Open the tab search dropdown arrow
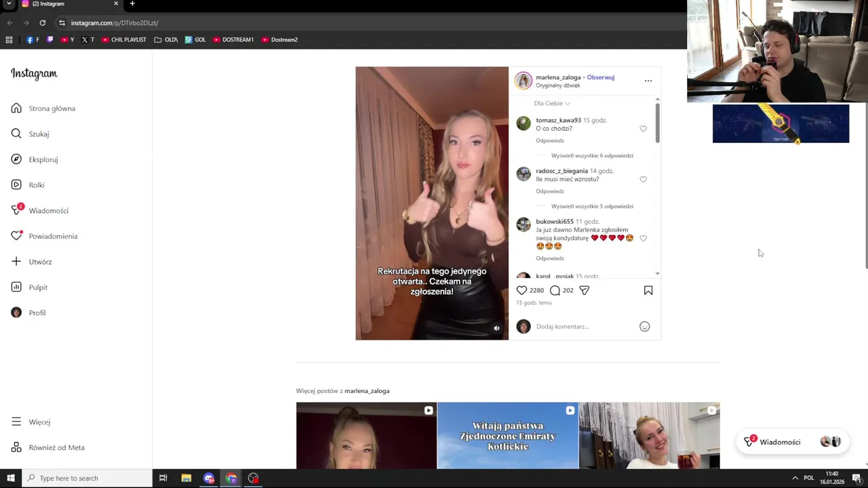This screenshot has width=868, height=488. (9, 4)
